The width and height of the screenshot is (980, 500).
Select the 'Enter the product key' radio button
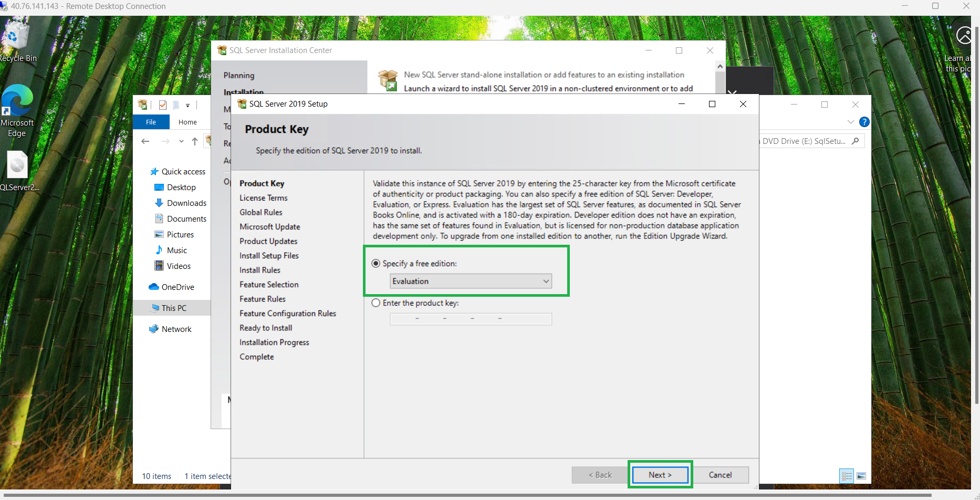[x=376, y=303]
